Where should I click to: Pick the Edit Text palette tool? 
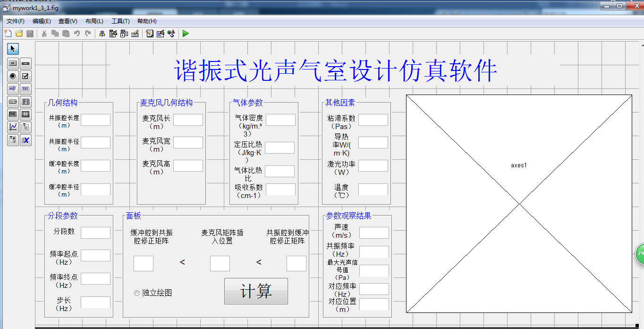point(13,88)
